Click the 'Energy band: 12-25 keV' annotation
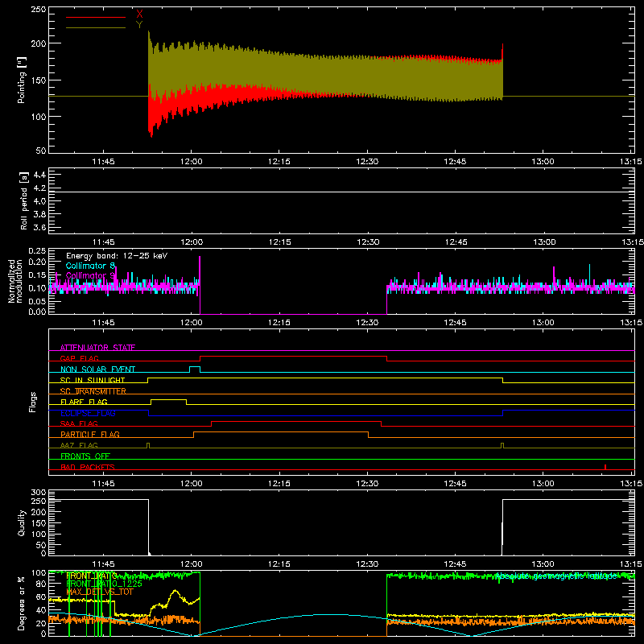This screenshot has height=644, width=644. [117, 256]
